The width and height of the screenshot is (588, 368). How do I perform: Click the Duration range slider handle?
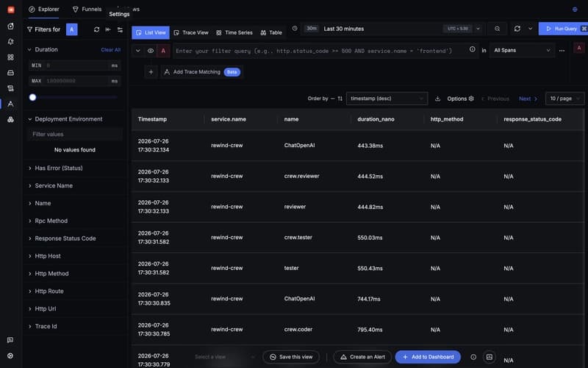[x=32, y=97]
